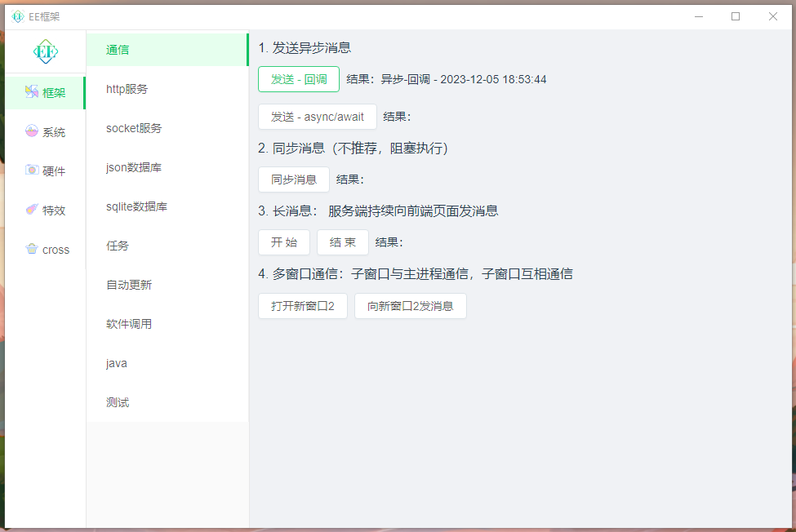
Task: Send a message with the 同步消息 button
Action: click(294, 180)
